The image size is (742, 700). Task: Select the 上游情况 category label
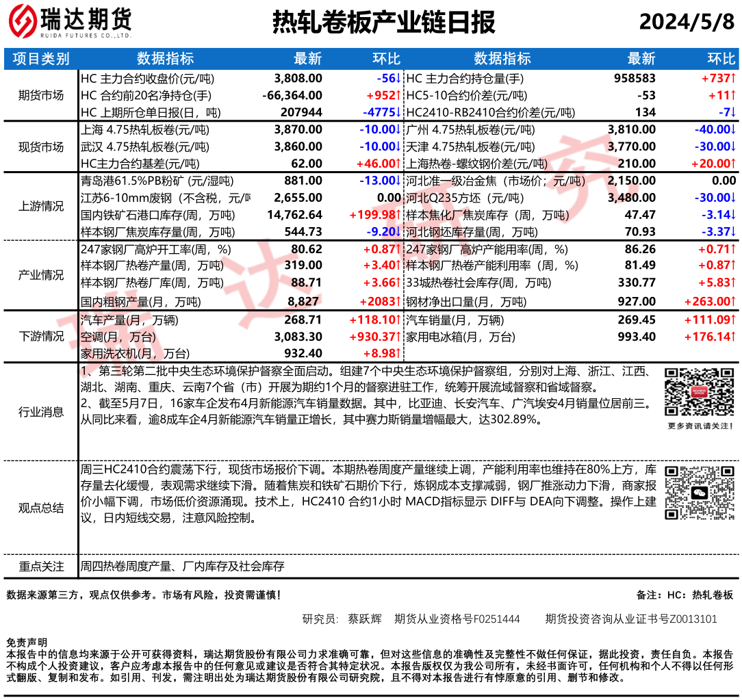pos(41,207)
